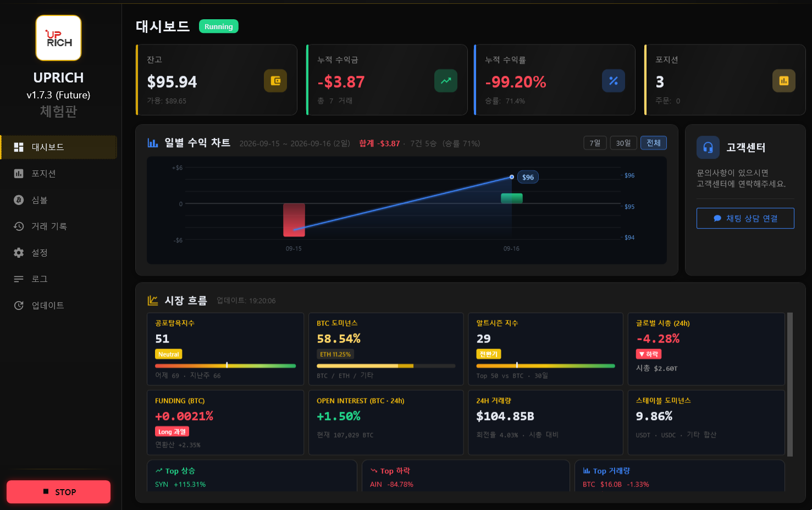Viewport: 812px width, 510px height.
Task: Click the $96 data point on chart
Action: tap(512, 177)
